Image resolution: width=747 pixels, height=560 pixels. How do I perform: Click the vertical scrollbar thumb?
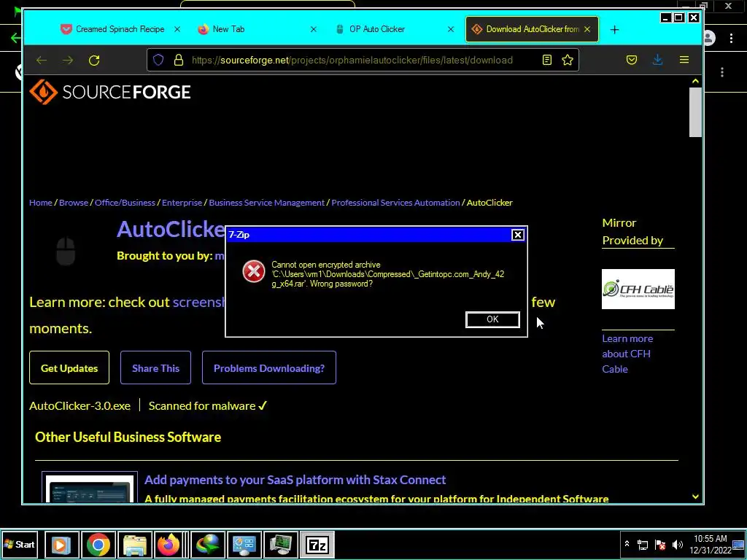[695, 112]
